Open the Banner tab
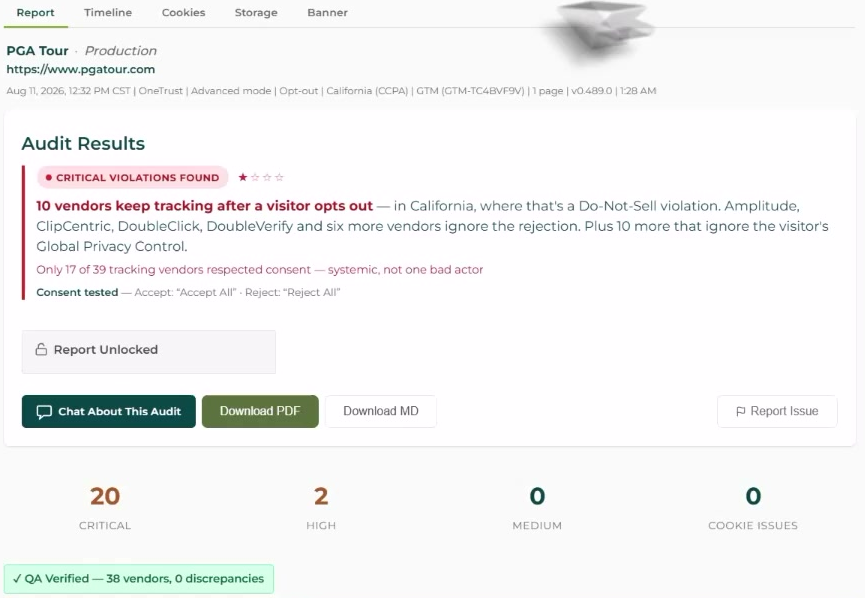This screenshot has height=598, width=865. (327, 13)
